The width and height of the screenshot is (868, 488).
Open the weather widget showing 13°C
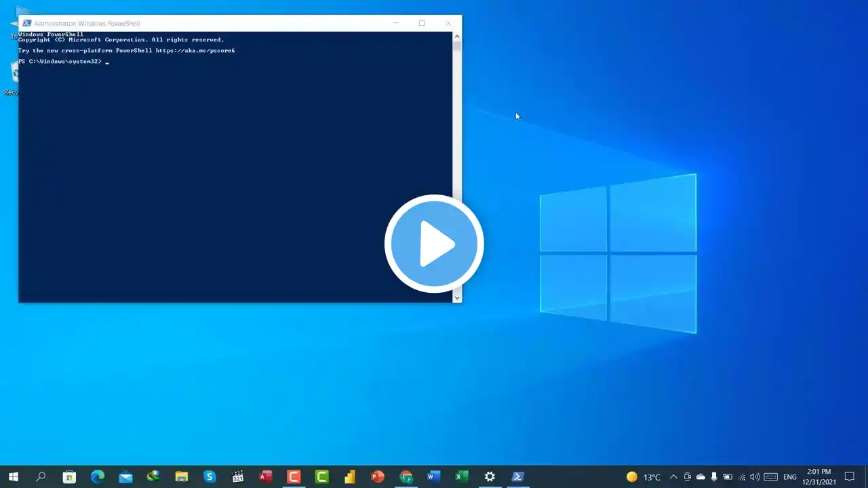tap(644, 477)
